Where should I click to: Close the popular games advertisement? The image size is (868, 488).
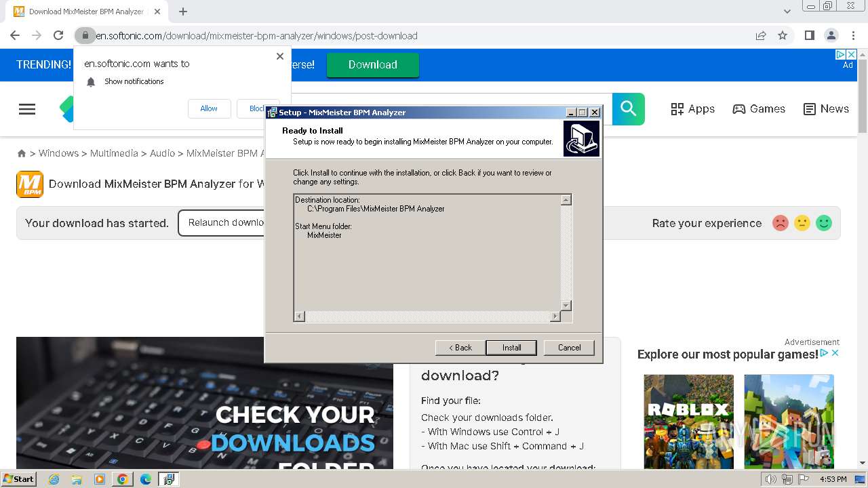835,353
